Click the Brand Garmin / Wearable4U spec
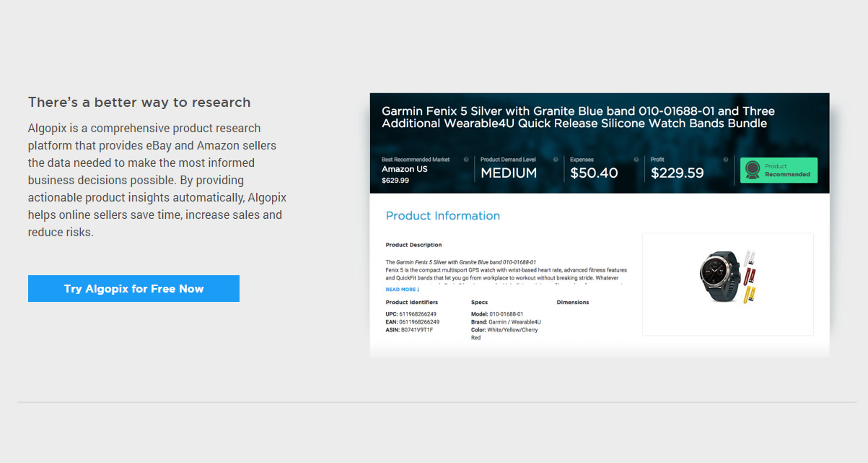The width and height of the screenshot is (868, 463). tap(506, 322)
